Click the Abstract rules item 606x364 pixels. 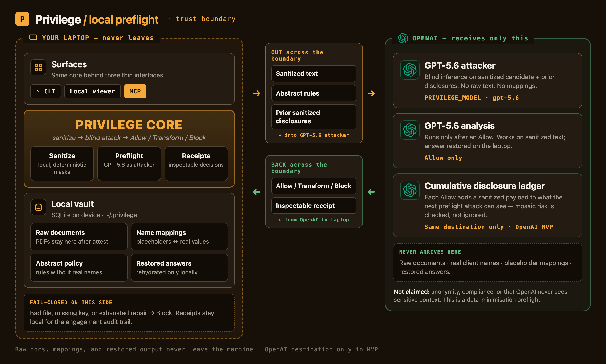tap(314, 93)
